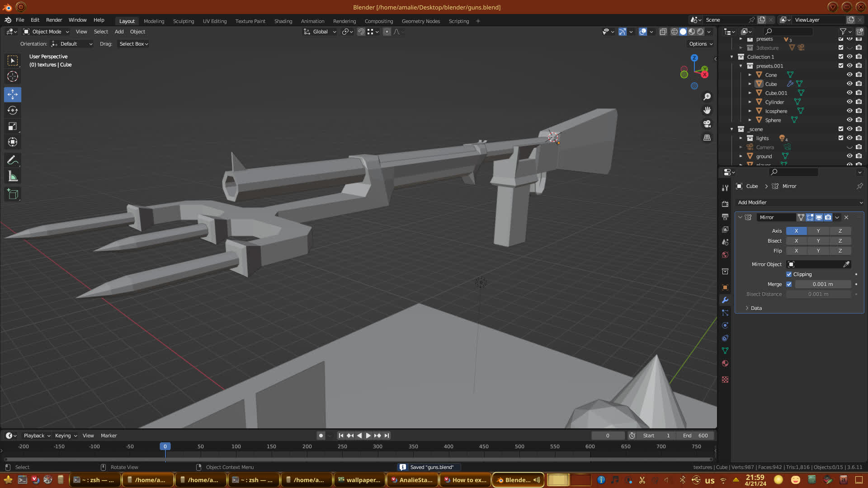Open the Add Modifier dropdown
Screen dimensions: 868x488
pos(799,202)
